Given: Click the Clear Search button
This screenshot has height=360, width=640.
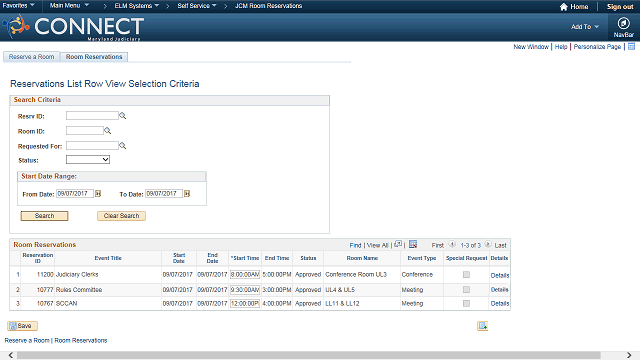Looking at the screenshot, I should click(121, 216).
